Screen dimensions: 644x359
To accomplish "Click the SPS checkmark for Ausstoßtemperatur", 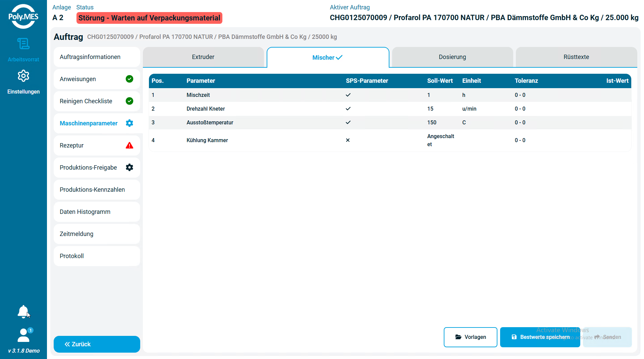I will 348,122.
